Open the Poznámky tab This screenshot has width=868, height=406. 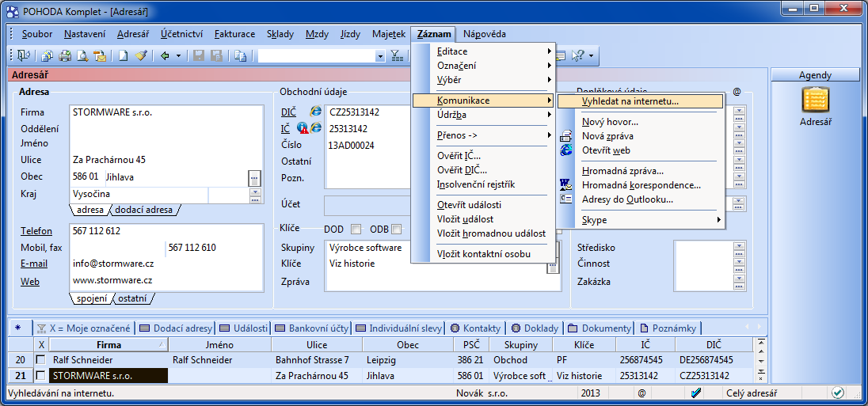point(668,328)
